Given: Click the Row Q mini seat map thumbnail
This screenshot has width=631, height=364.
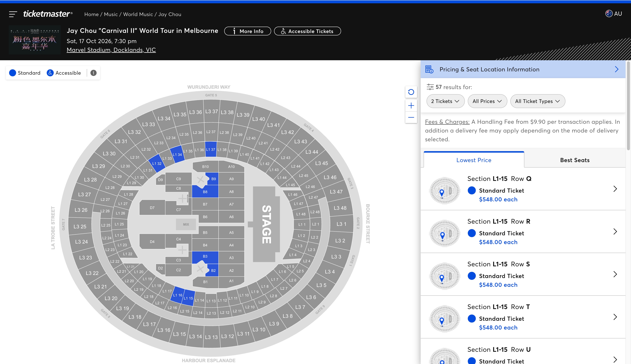Looking at the screenshot, I should (445, 190).
